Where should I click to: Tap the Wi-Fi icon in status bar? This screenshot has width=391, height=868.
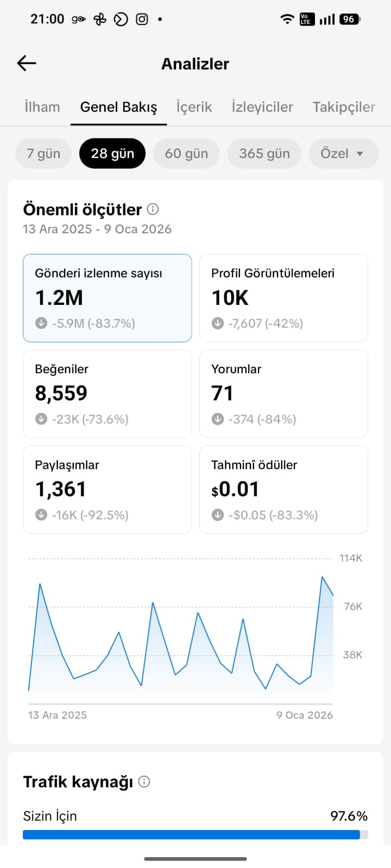click(x=287, y=19)
